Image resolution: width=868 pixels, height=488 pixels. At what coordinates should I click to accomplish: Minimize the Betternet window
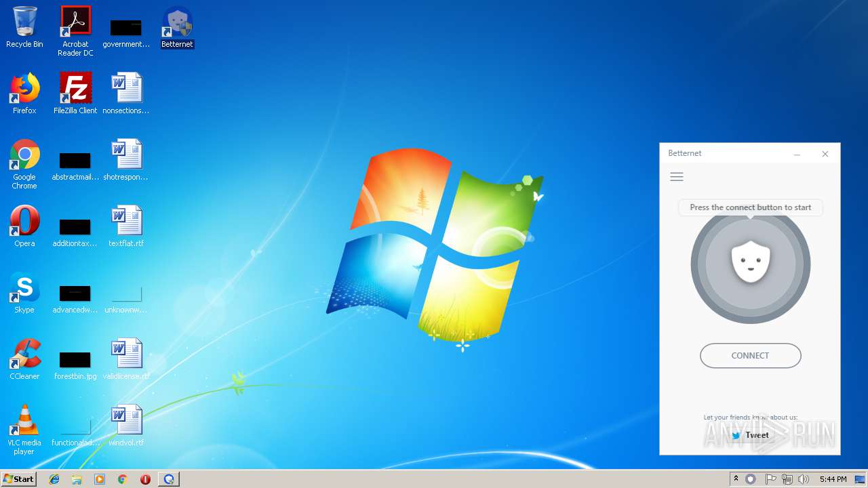797,154
